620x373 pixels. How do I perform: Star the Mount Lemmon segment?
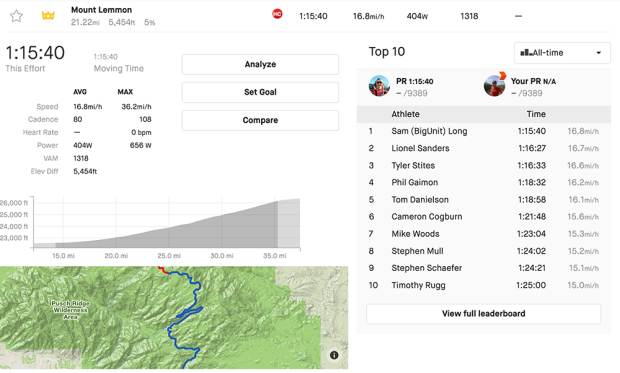pos(16,16)
